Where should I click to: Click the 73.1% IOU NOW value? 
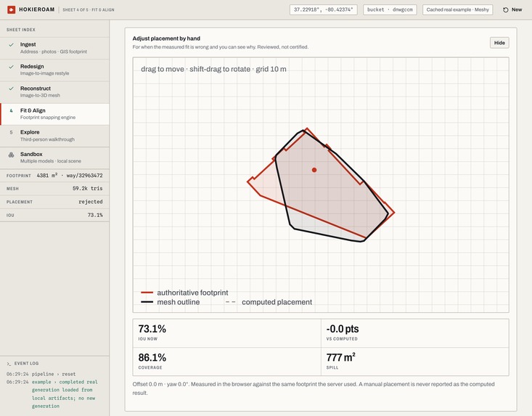click(x=152, y=329)
